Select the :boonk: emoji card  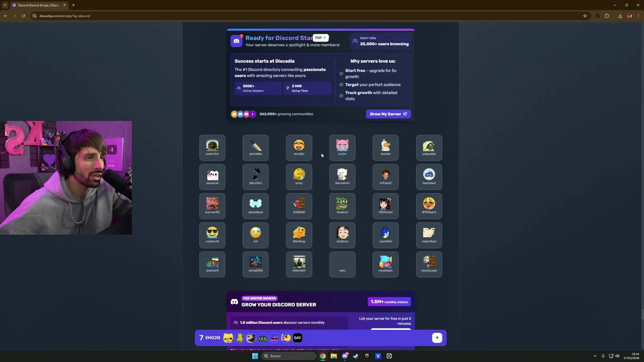385,148
